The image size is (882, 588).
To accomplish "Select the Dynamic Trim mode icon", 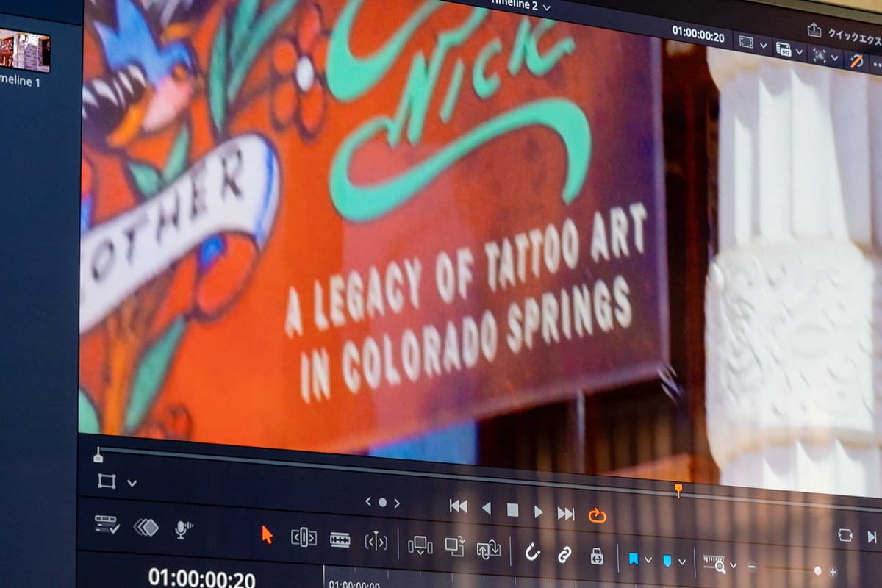I will click(x=376, y=542).
